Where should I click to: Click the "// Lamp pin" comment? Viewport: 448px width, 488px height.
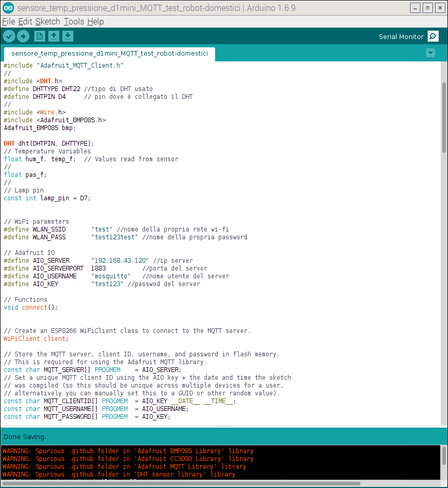23,190
